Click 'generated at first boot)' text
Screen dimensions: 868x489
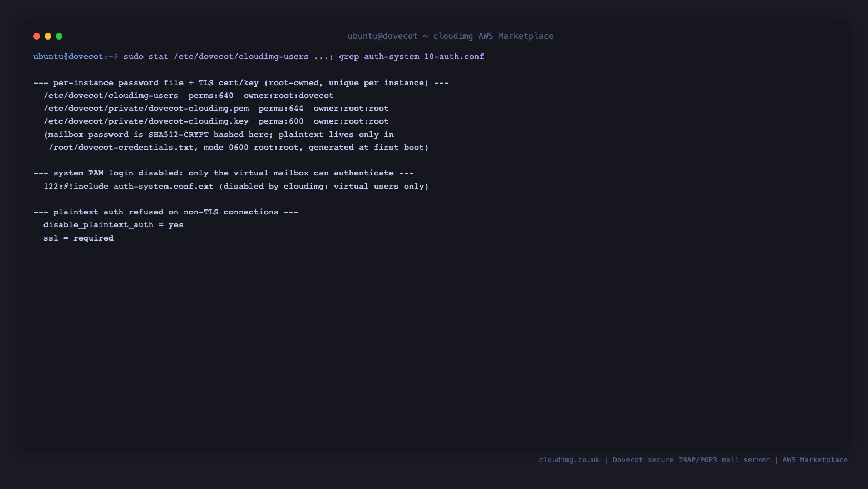[369, 148]
